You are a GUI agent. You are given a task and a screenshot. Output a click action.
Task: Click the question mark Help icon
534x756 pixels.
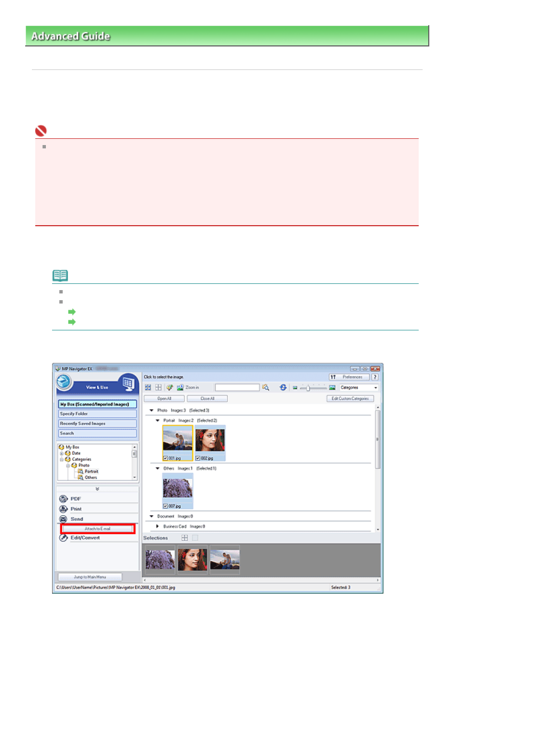[375, 377]
